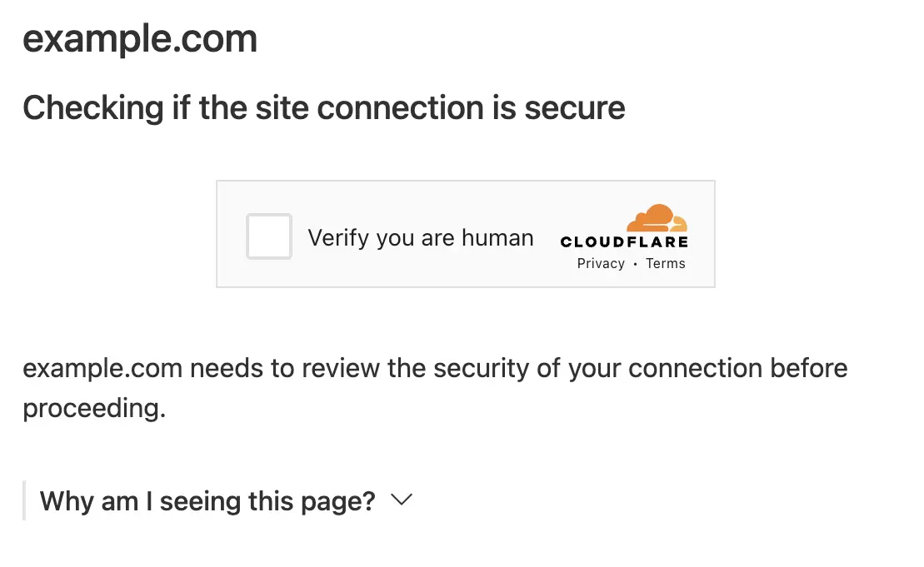This screenshot has height=567, width=924.
Task: Click the word human in the widget
Action: [497, 238]
